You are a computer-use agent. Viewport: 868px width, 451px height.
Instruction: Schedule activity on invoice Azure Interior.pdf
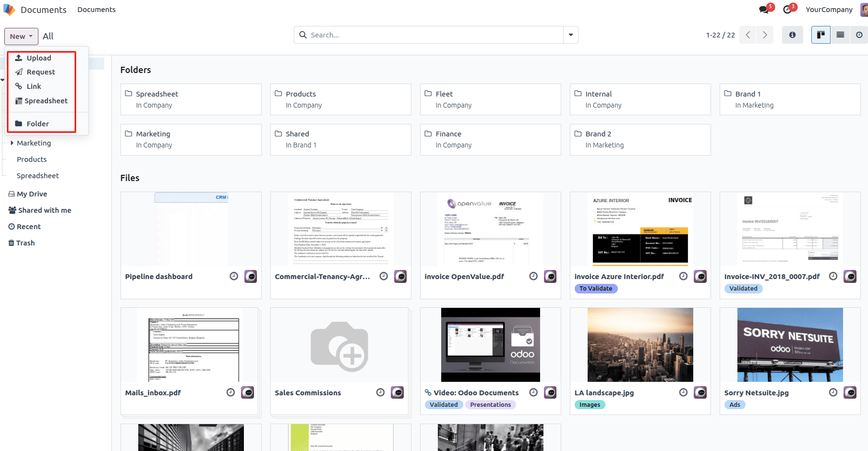click(683, 276)
